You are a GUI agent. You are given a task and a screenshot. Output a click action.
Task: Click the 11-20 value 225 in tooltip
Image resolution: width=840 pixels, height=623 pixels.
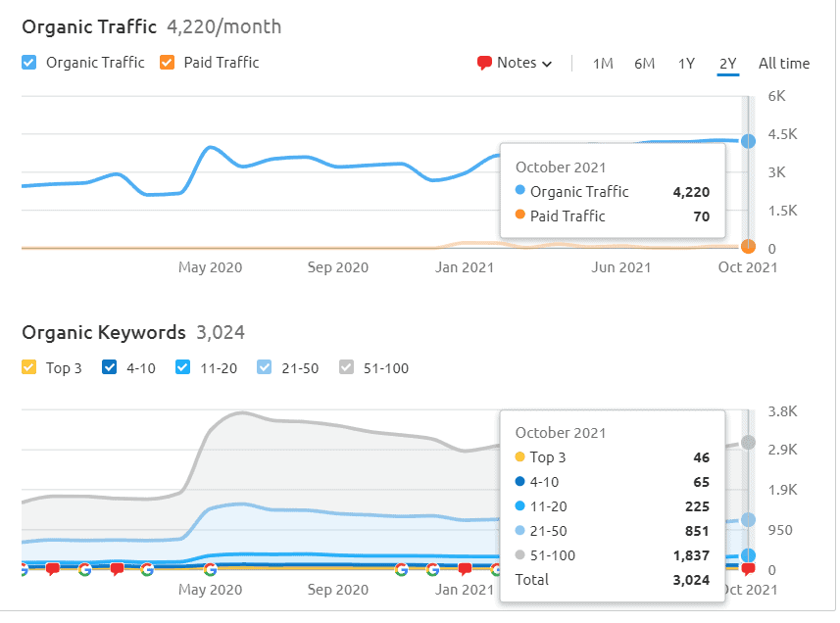click(697, 506)
